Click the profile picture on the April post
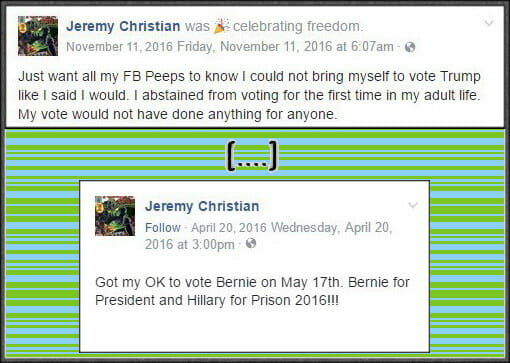The image size is (510, 363). point(115,216)
